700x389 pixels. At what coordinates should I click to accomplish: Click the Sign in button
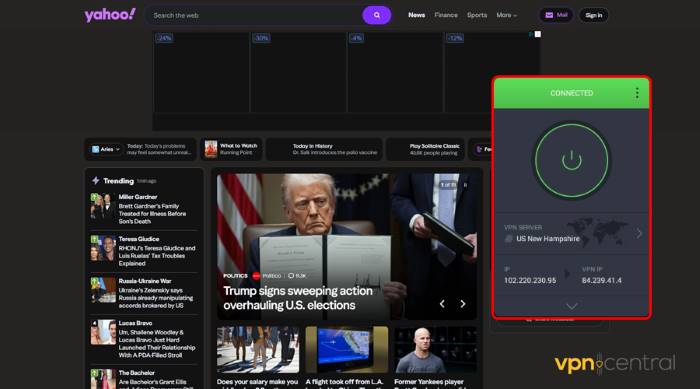tap(593, 15)
